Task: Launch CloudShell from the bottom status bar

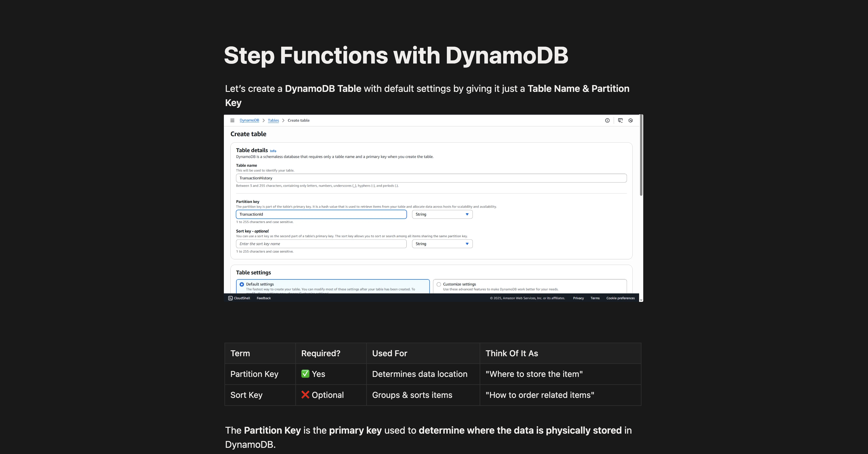Action: tap(239, 298)
